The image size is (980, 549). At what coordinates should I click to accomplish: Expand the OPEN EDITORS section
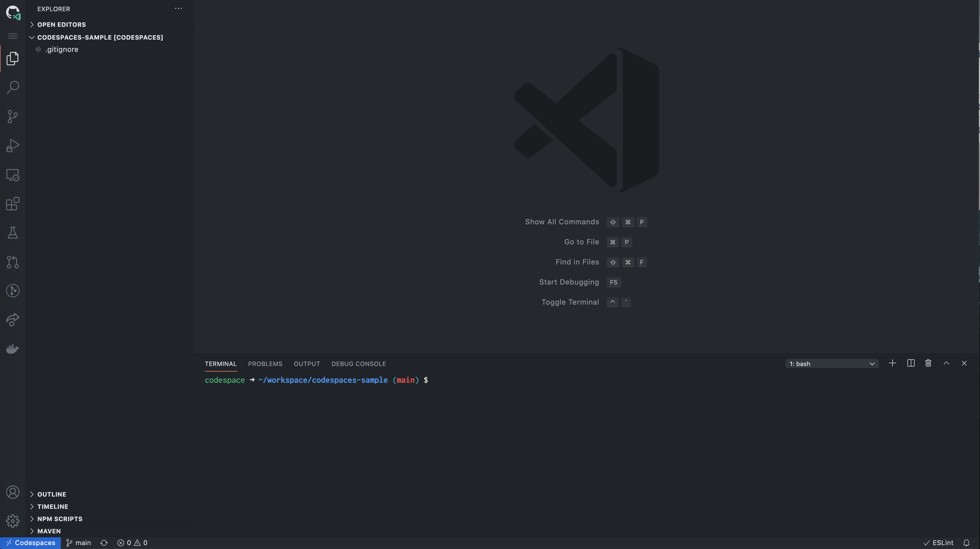[x=61, y=25]
